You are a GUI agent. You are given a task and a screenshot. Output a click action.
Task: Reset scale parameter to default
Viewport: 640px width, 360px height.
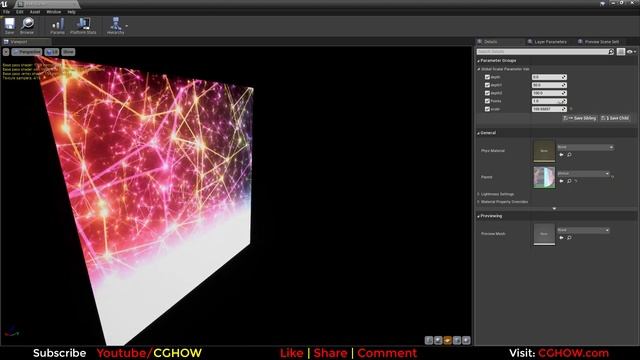click(x=571, y=109)
